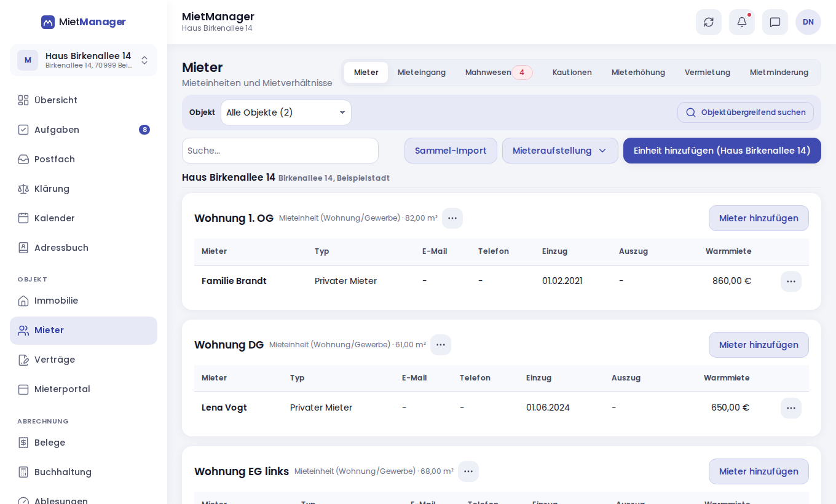Open the notifications bell
The width and height of the screenshot is (836, 504).
tap(742, 22)
